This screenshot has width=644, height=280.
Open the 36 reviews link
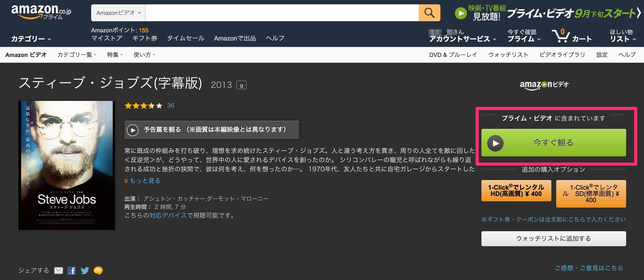pyautogui.click(x=171, y=106)
